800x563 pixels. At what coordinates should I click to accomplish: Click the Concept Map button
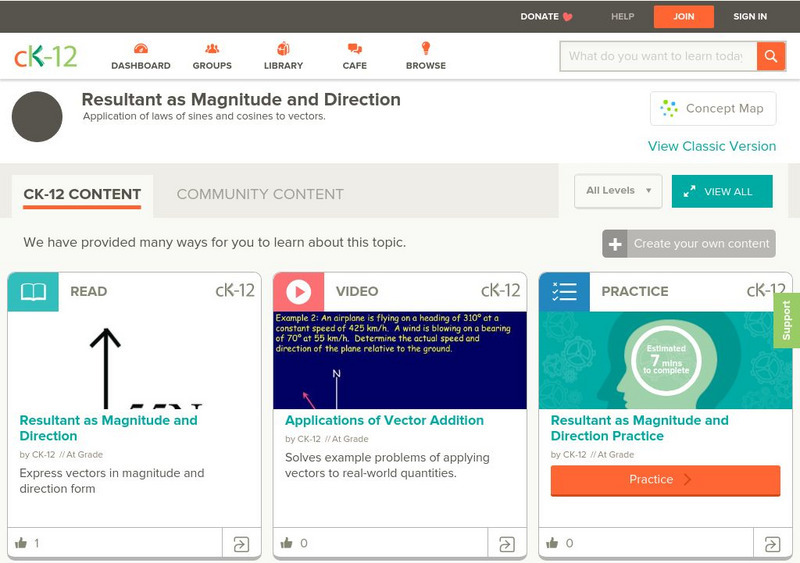[713, 108]
